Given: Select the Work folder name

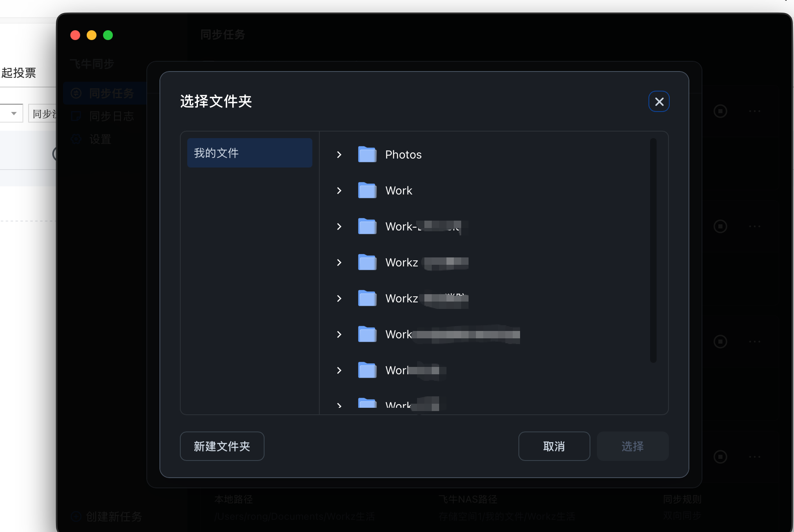Looking at the screenshot, I should pos(399,190).
